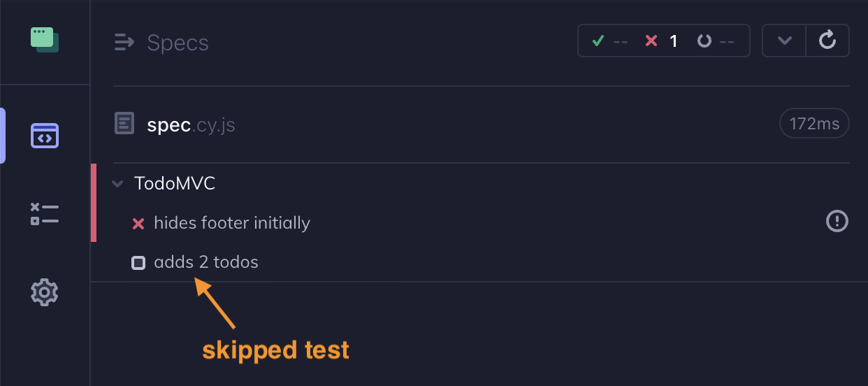Click the skipped square icon beside adds 2 todos
This screenshot has height=386, width=868.
point(138,264)
